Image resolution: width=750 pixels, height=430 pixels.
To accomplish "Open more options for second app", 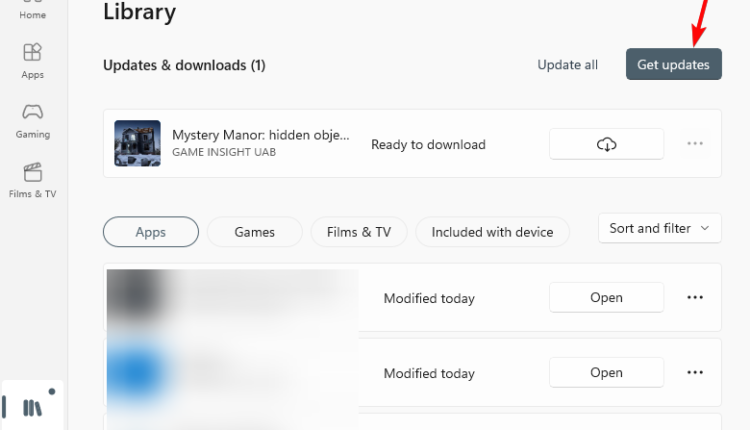I will coord(695,372).
